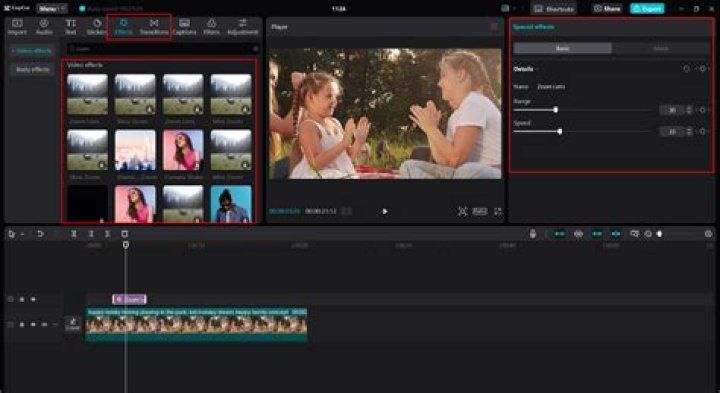Expand the layout dropdown arrow
The width and height of the screenshot is (720, 393).
coord(514,9)
